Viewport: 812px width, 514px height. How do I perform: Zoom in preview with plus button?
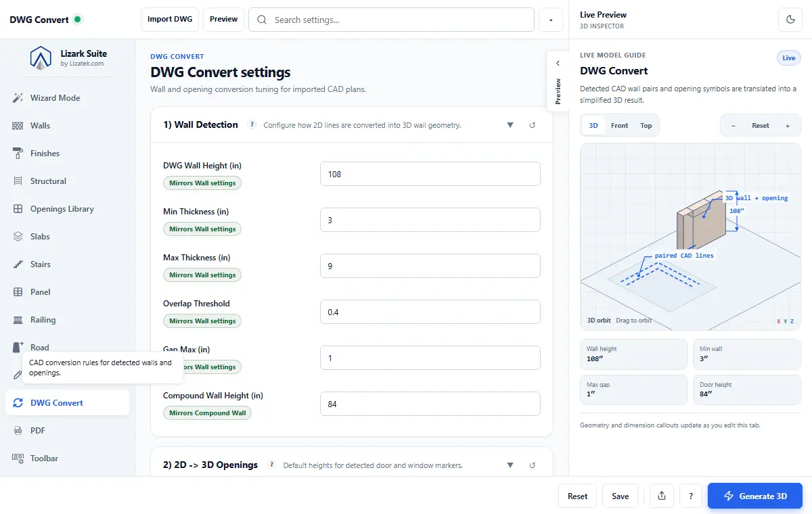point(788,126)
